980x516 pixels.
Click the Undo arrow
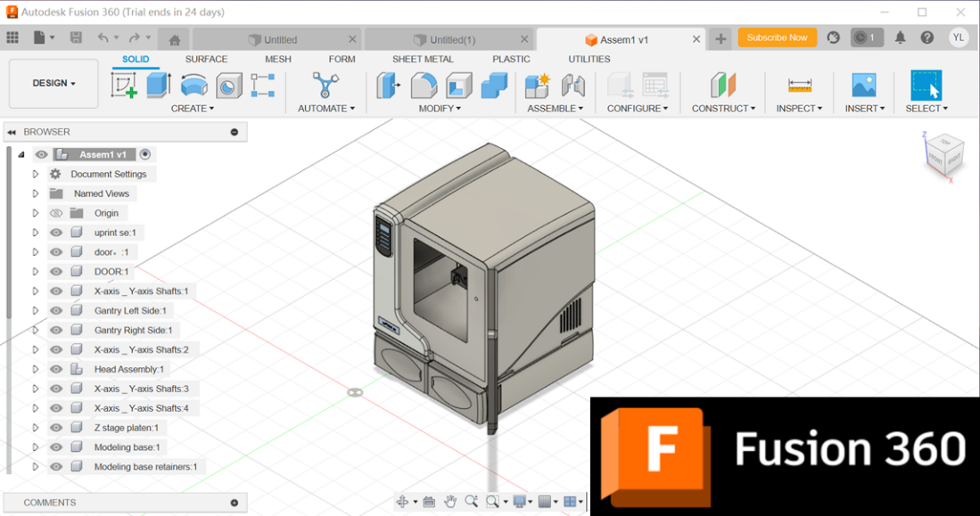pyautogui.click(x=103, y=38)
